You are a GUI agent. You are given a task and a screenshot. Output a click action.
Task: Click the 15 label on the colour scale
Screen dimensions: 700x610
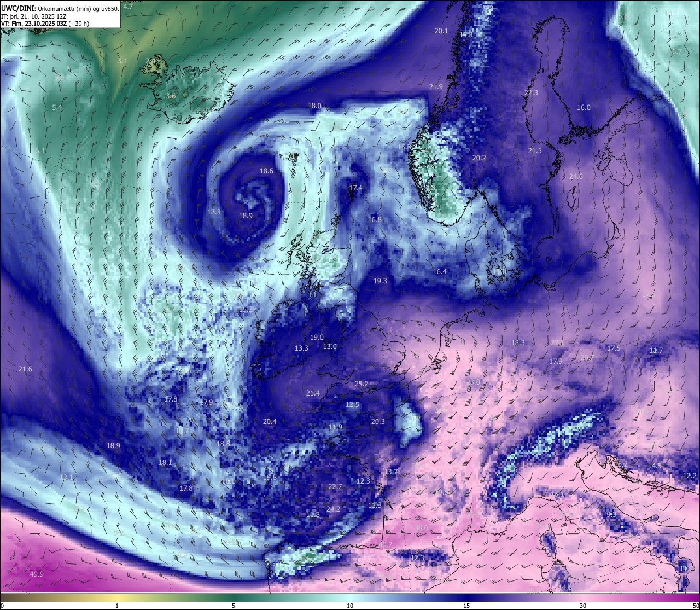coord(466,606)
